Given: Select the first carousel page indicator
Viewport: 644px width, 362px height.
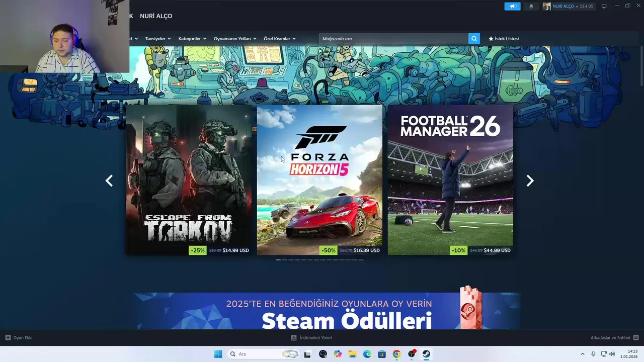Looking at the screenshot, I should tap(278, 260).
